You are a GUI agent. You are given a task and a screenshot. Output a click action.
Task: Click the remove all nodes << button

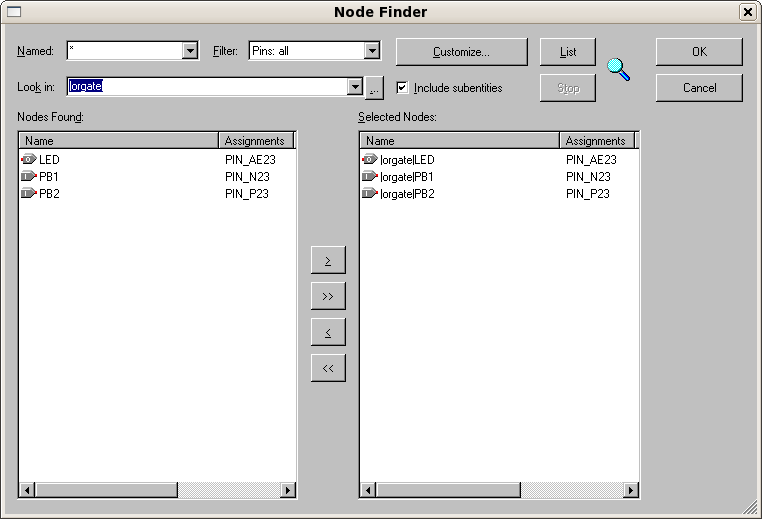click(x=328, y=368)
